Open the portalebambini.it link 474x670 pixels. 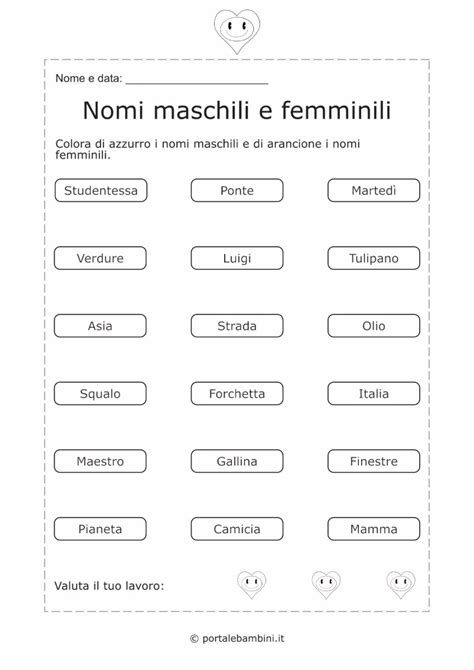[x=243, y=638]
